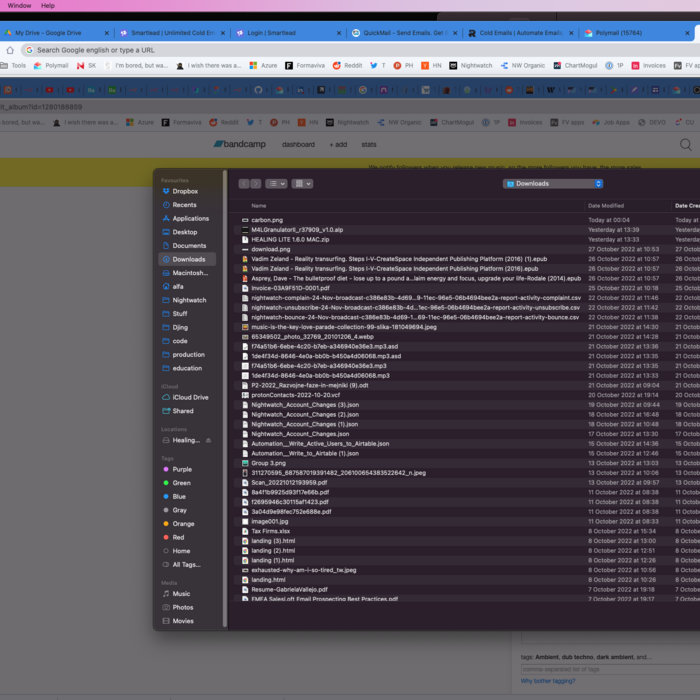Select image001.jpg file
The height and width of the screenshot is (700, 700).
point(269,521)
